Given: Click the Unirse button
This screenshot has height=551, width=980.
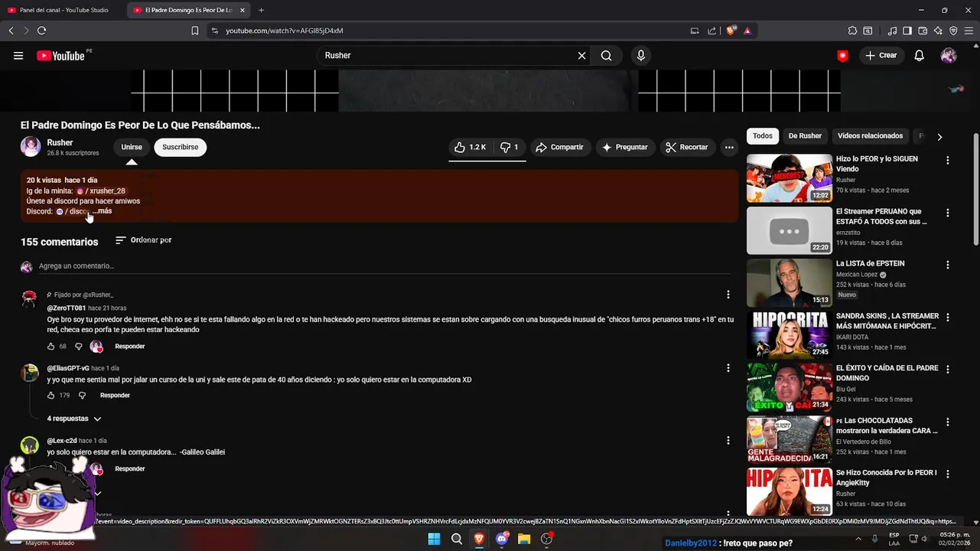Looking at the screenshot, I should (x=132, y=147).
